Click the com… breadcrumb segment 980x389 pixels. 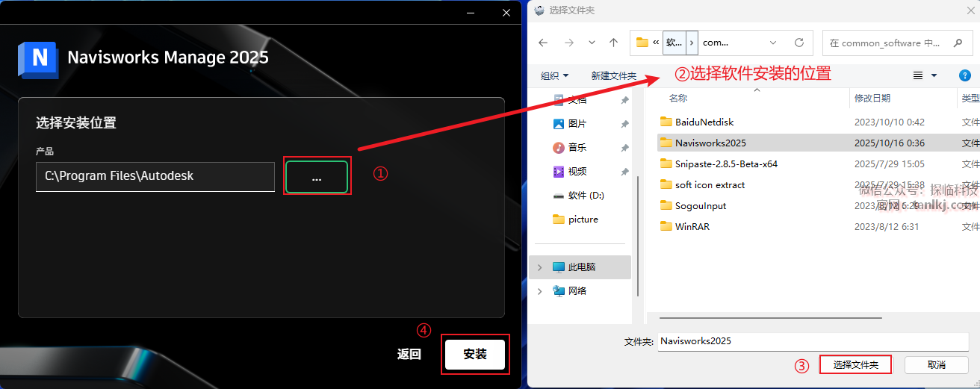point(716,43)
